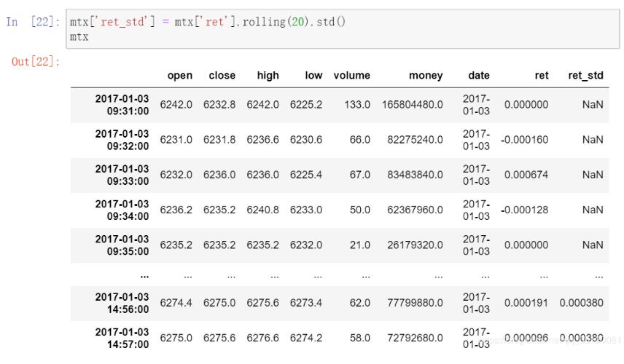Select the 'money' column header

coord(426,76)
